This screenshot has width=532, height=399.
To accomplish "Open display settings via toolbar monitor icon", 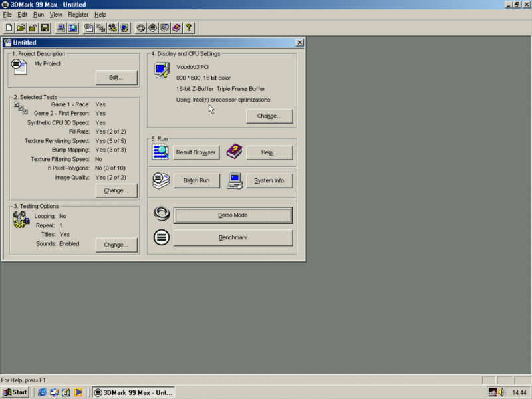I will click(124, 28).
